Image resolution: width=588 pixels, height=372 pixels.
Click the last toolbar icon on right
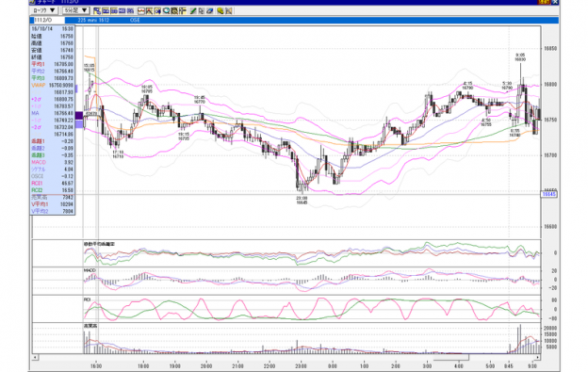229,11
